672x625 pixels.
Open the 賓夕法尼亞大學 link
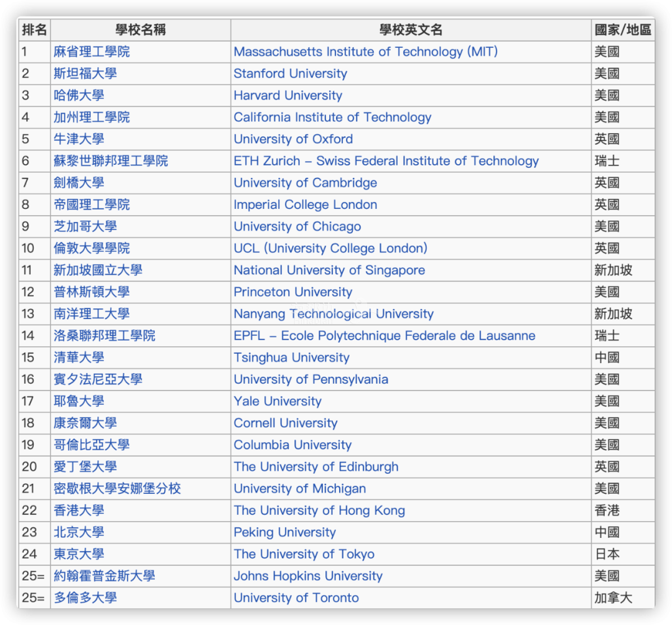pyautogui.click(x=98, y=379)
